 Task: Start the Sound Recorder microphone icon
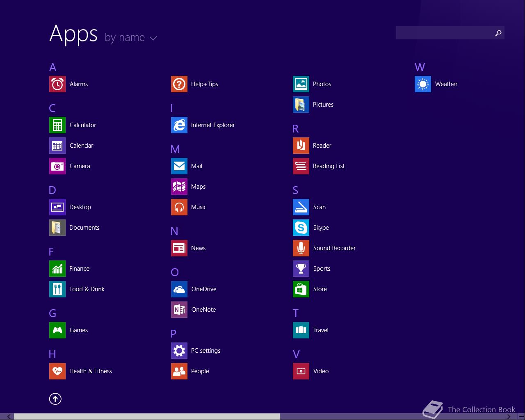pyautogui.click(x=301, y=248)
